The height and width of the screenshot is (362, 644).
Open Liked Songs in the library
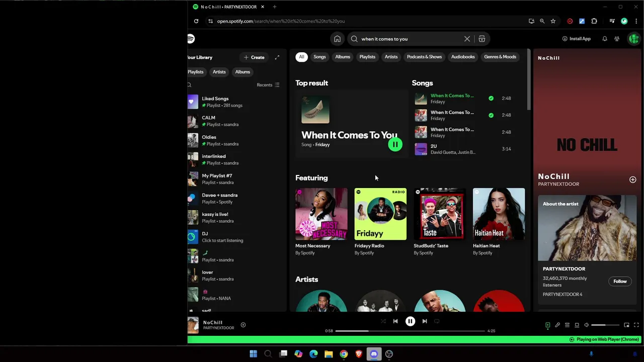(x=235, y=102)
